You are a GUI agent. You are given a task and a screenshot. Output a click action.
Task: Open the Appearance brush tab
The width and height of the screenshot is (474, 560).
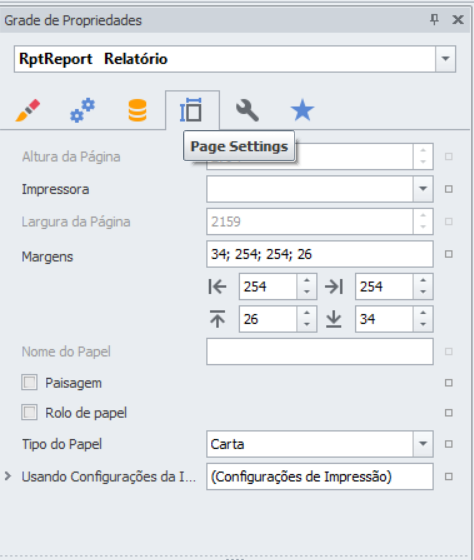pos(28,110)
